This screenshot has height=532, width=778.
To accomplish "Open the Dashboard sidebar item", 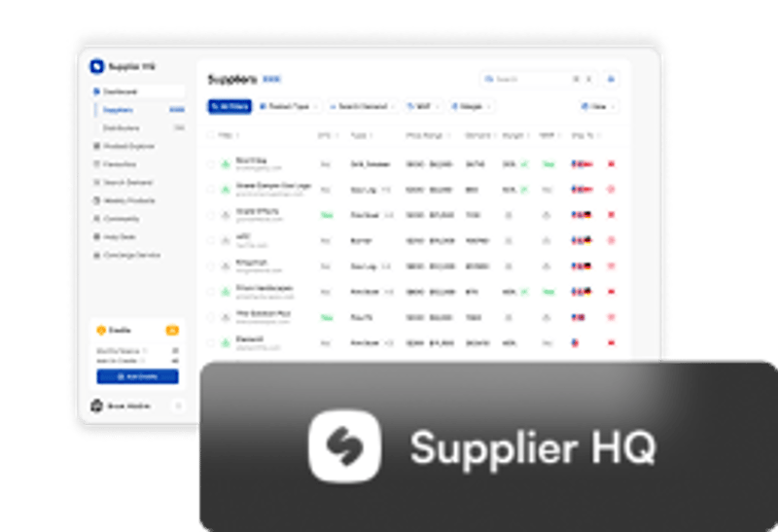I will (138, 91).
